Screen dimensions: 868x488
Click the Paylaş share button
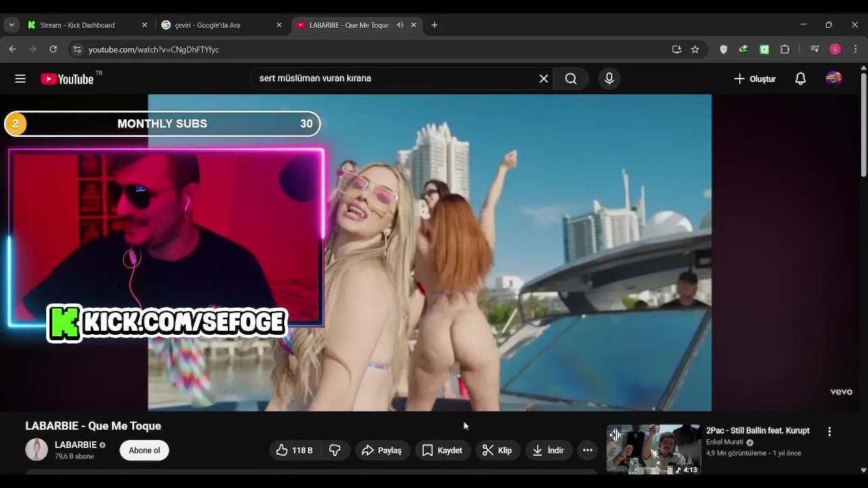[x=382, y=450]
